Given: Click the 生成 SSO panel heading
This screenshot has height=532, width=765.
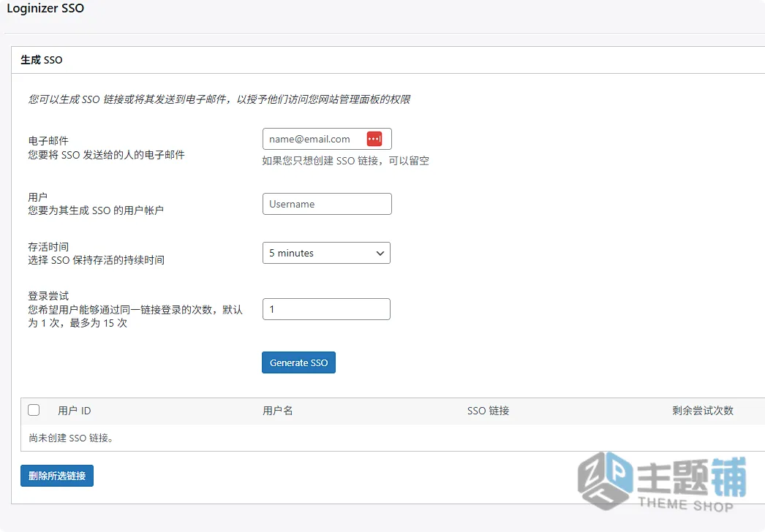Looking at the screenshot, I should pos(42,60).
